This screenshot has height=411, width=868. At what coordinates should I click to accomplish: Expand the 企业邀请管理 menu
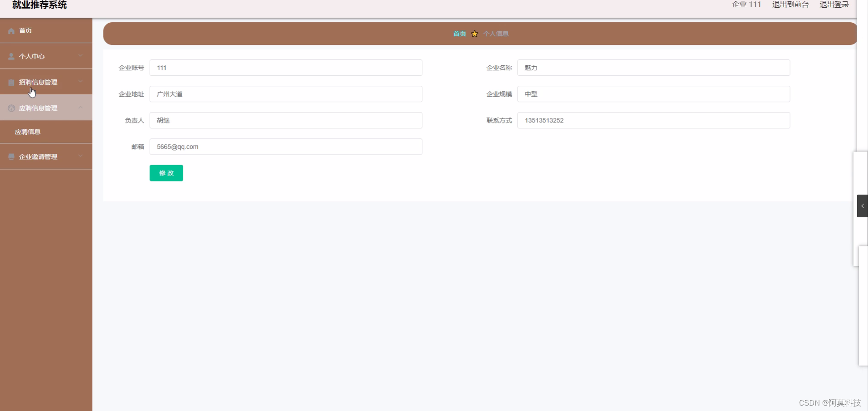(x=45, y=157)
